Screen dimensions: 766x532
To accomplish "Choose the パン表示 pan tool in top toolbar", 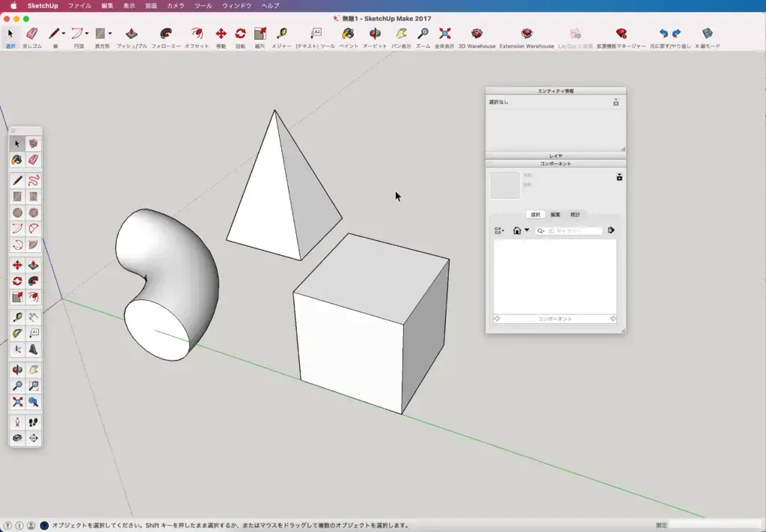I will point(401,37).
